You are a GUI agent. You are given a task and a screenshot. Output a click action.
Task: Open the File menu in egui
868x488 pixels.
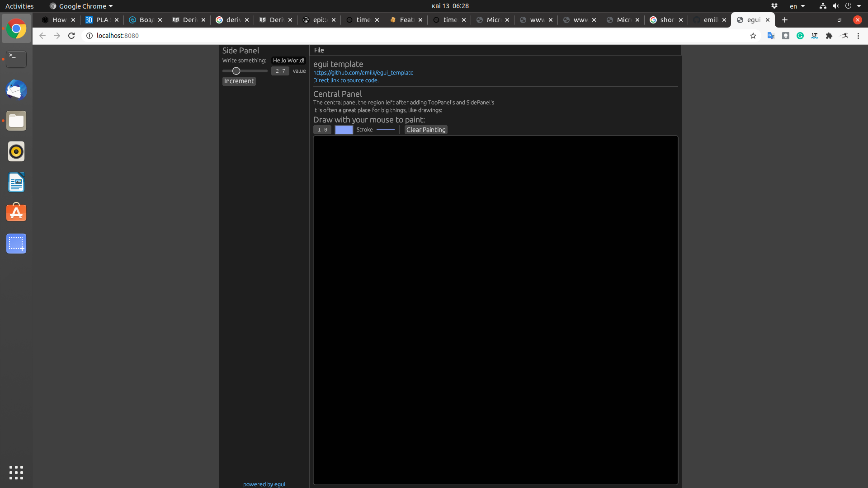(x=319, y=50)
